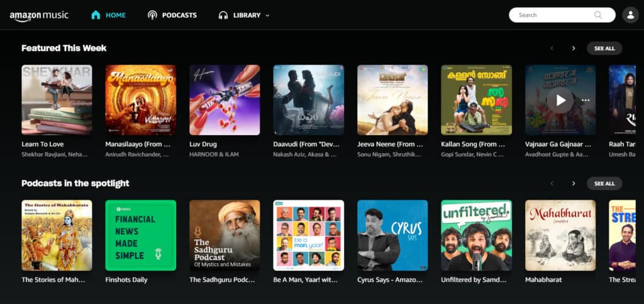Click the Vajnaar Ga Gajnaar title
Image resolution: width=644 pixels, height=304 pixels.
[558, 144]
